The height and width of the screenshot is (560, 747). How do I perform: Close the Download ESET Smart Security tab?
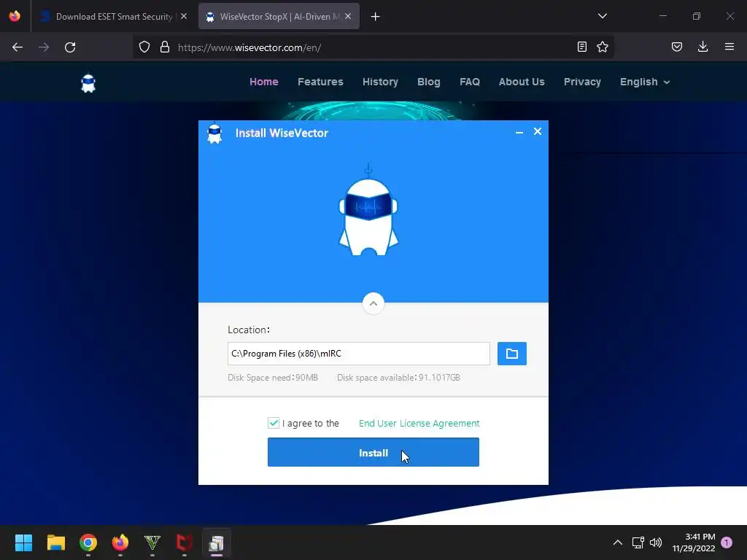184,16
